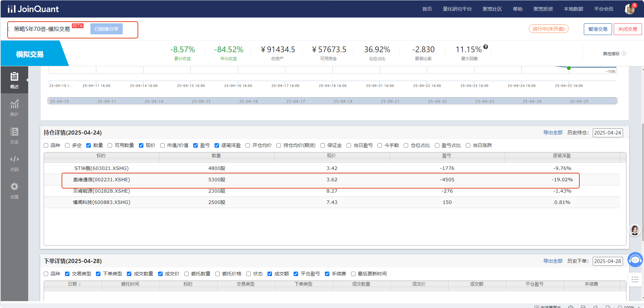644x308 pixels.
Task: Open 帮助 in the top navigation
Action: click(517, 9)
